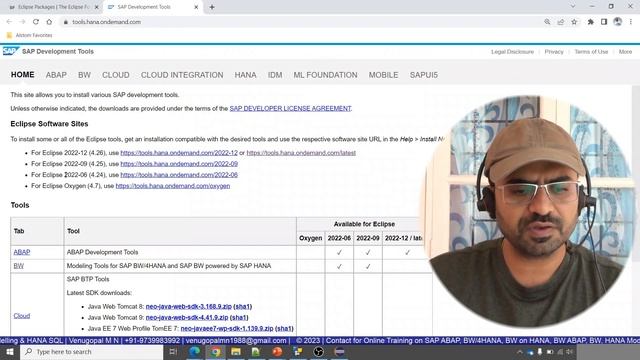View site security lock icon
The width and height of the screenshot is (640, 360).
[x=66, y=22]
